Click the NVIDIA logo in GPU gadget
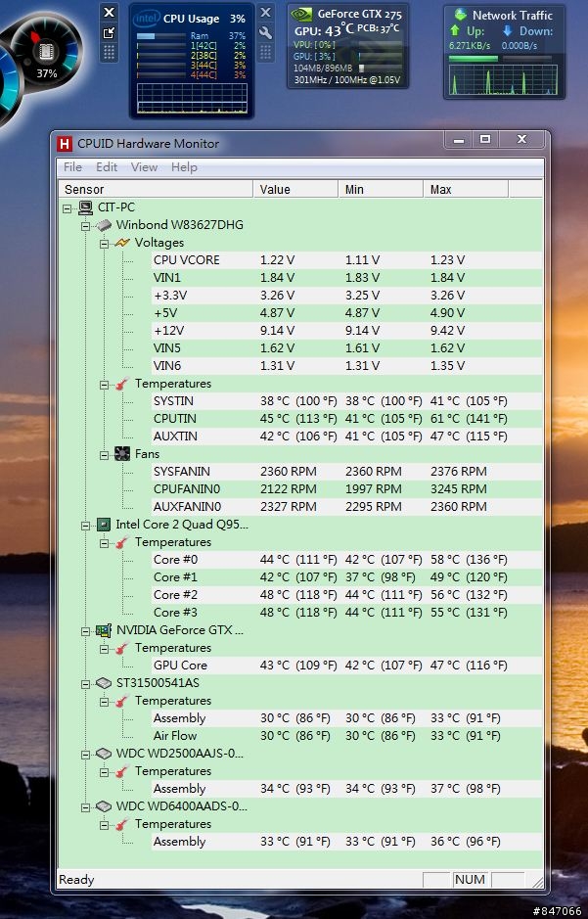Screen dimensions: 588x919 pyautogui.click(x=301, y=15)
